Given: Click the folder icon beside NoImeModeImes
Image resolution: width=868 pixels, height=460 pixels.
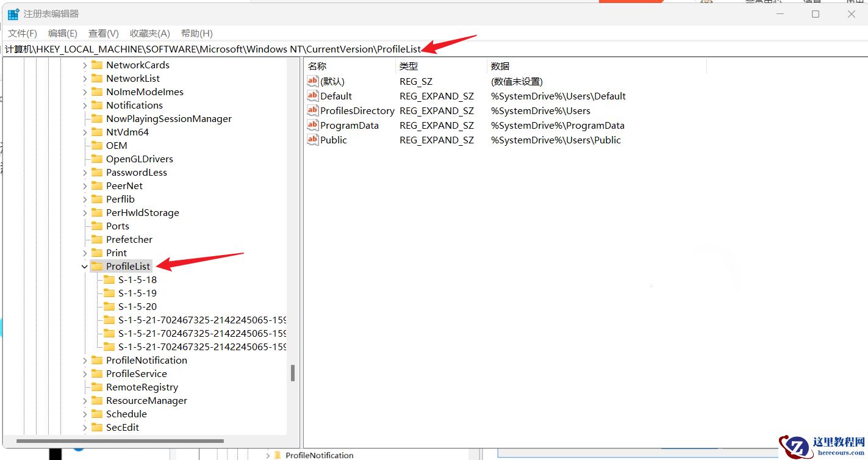Looking at the screenshot, I should click(x=96, y=92).
